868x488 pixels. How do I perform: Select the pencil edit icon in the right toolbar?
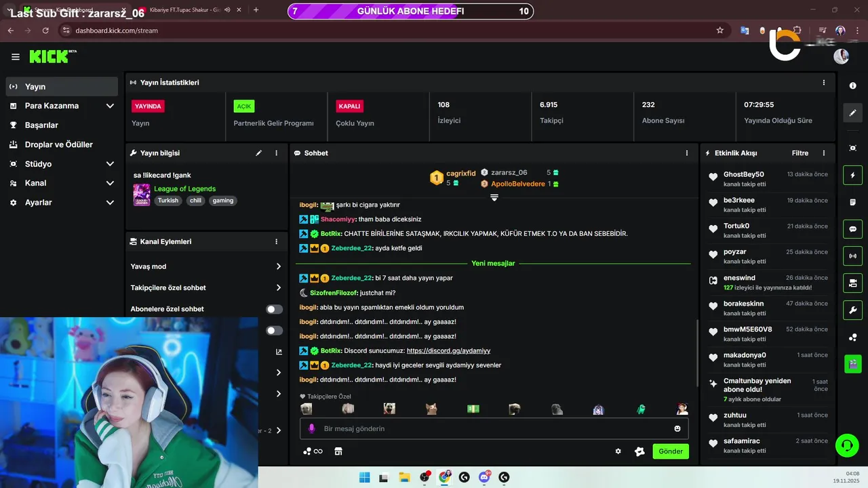coord(852,113)
